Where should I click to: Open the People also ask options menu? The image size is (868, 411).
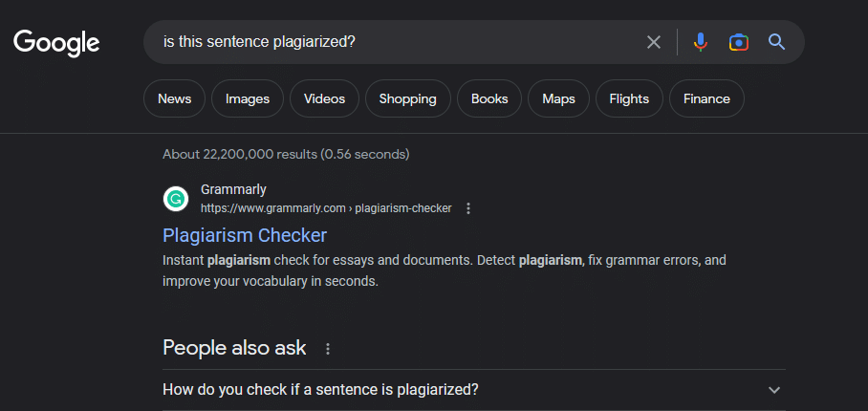pyautogui.click(x=328, y=349)
